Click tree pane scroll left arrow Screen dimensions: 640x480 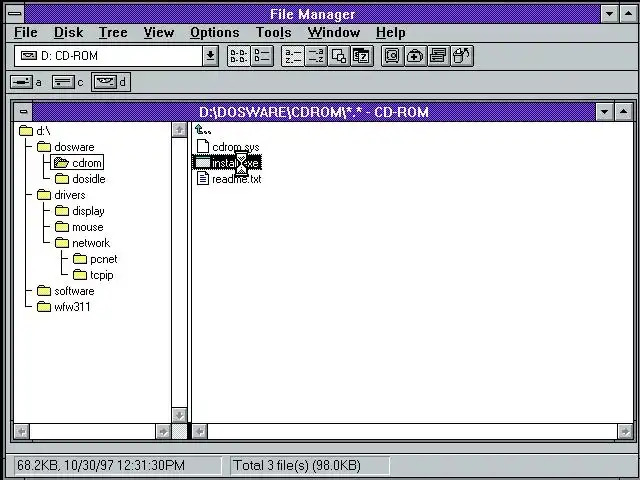[x=22, y=431]
